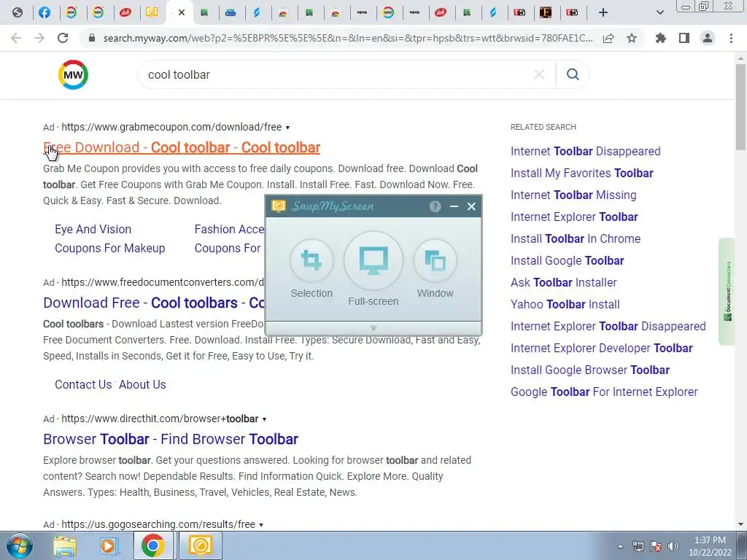Open Install Google Browser Toolbar related search
The width and height of the screenshot is (747, 560).
[x=589, y=370]
